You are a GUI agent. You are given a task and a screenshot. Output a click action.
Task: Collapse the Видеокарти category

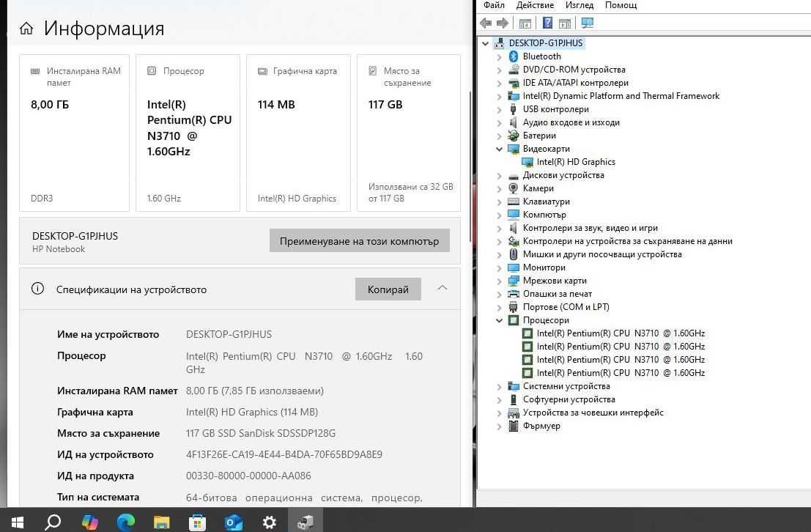point(499,149)
